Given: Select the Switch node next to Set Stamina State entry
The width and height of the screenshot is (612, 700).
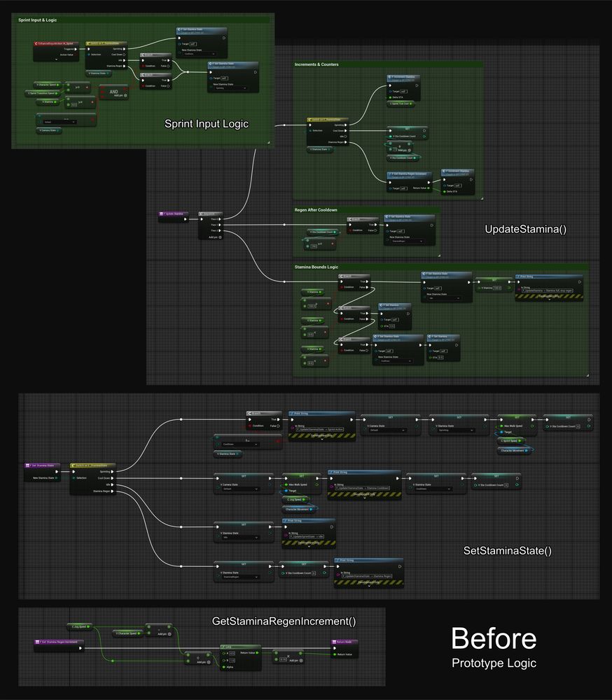Looking at the screenshot, I should (x=92, y=479).
